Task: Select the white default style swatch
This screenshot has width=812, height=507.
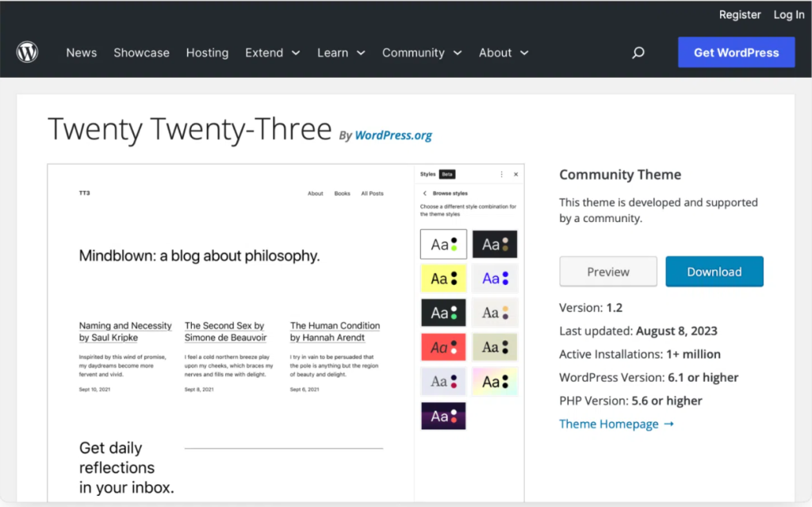Action: tap(443, 244)
